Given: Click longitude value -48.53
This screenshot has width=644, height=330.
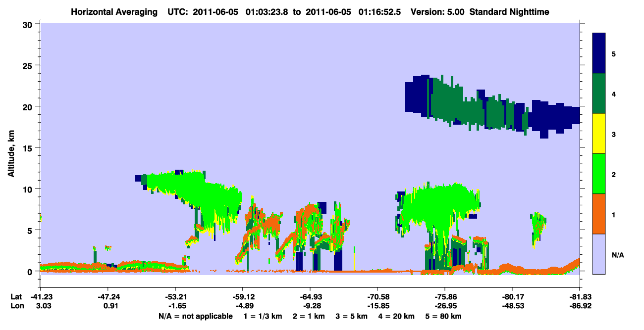Looking at the screenshot, I should click(x=512, y=306).
